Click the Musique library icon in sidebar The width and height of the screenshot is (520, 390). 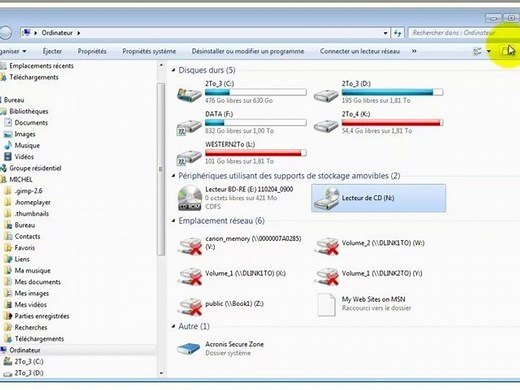click(x=8, y=145)
